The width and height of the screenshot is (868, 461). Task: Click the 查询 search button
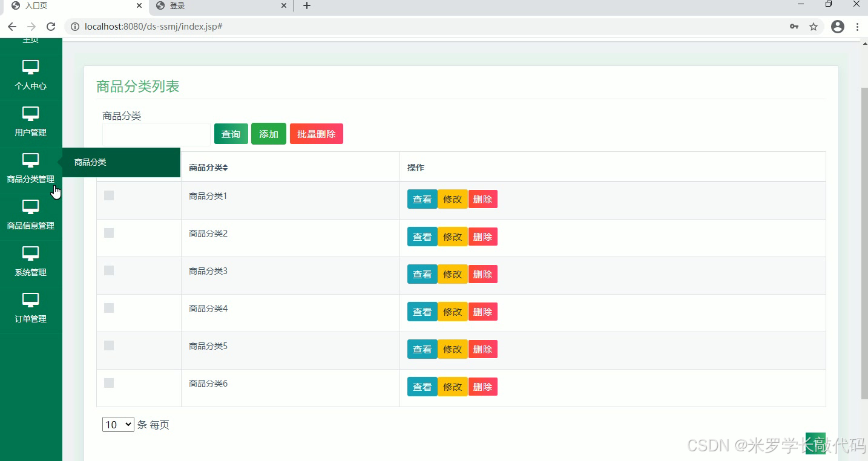(231, 134)
